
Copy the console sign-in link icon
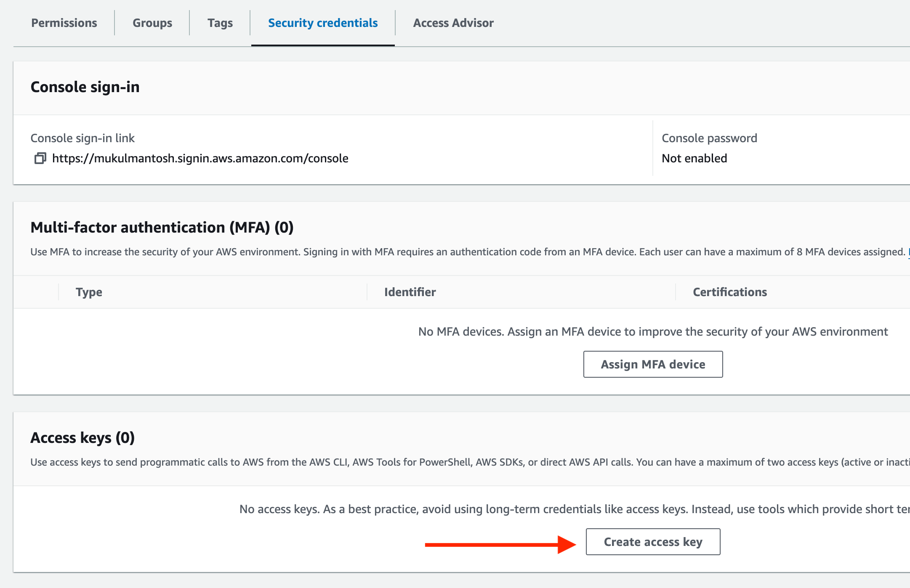tap(40, 159)
